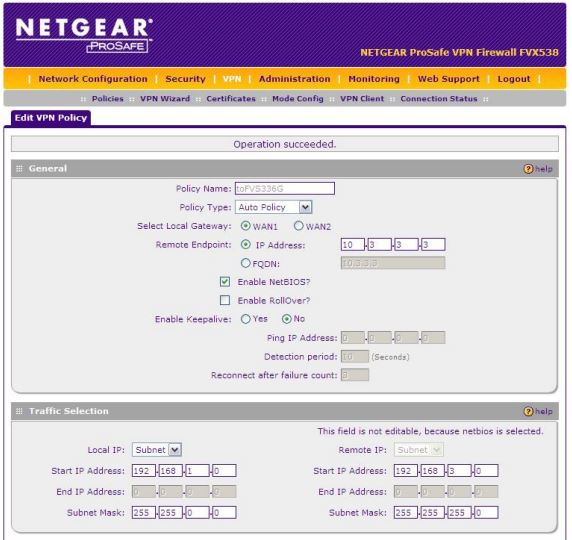Screen dimensions: 572x540
Task: Choose FQDN for Remote Endpoint
Action: 246,263
